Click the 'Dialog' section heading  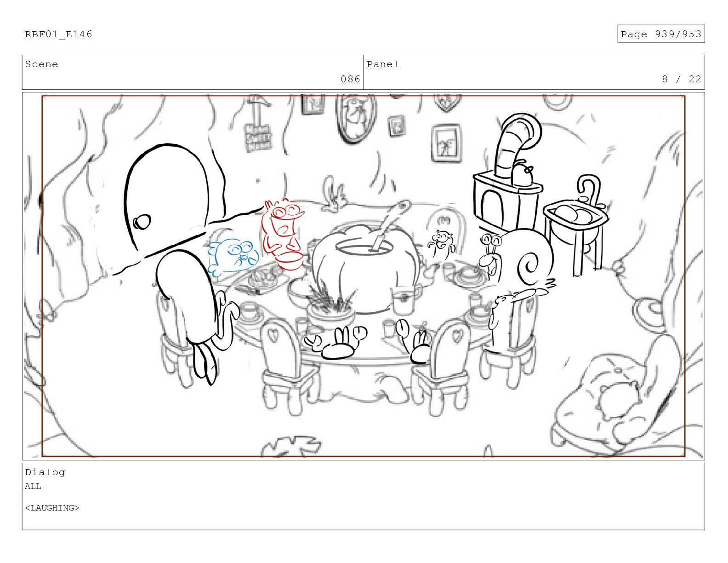point(45,472)
